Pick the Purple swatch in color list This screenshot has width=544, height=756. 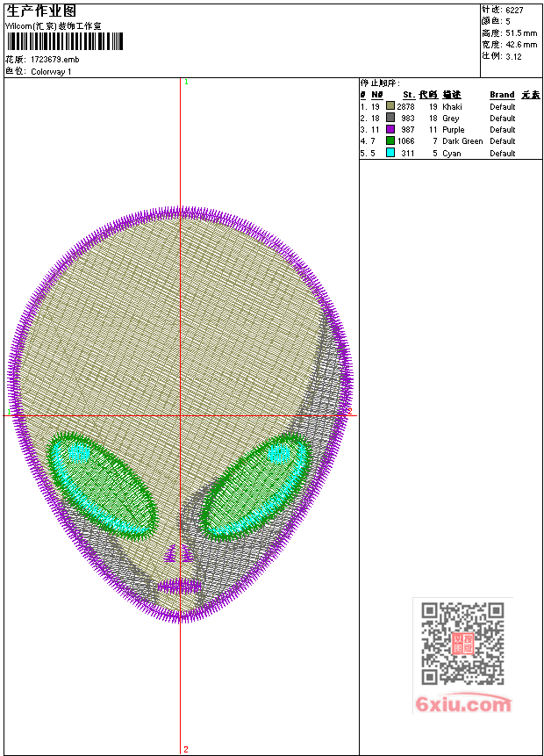tap(390, 129)
